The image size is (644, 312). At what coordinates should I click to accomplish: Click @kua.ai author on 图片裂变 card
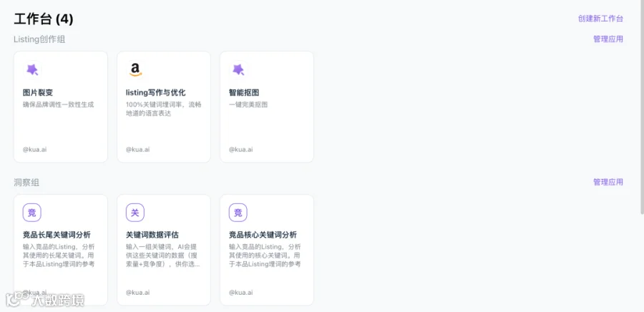pos(34,150)
